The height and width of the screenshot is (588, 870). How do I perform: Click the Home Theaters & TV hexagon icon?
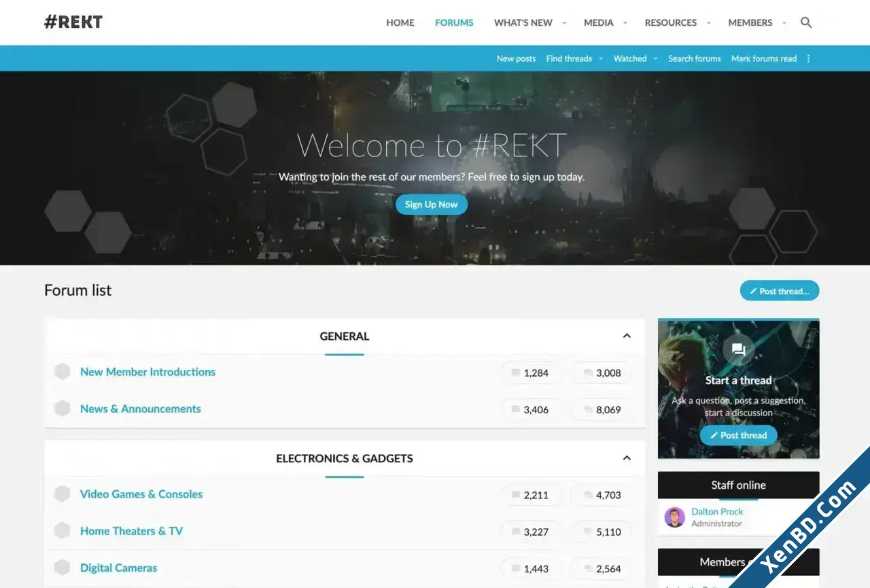[x=62, y=531]
